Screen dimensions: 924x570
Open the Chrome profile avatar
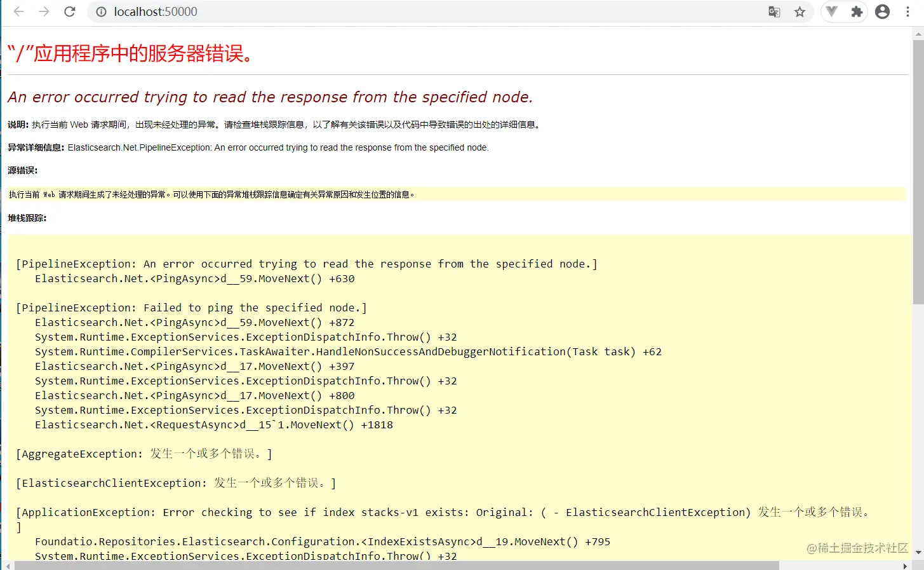click(x=882, y=11)
